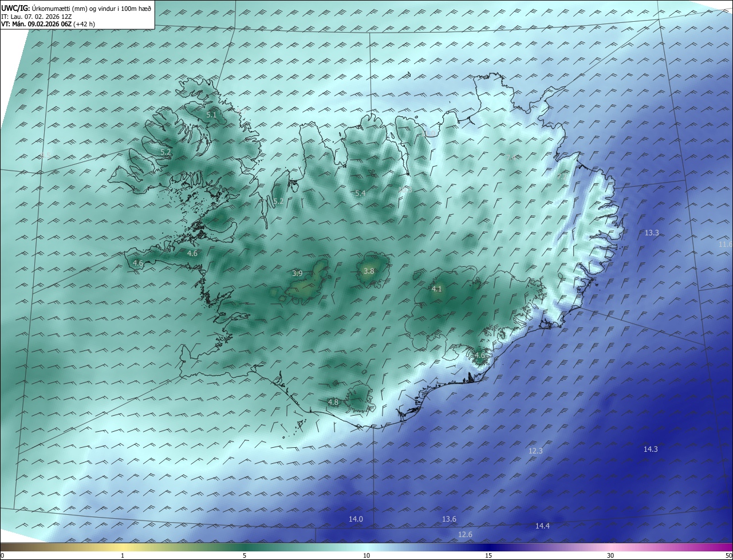Click the 4.1 value on Vatnajökull glacier
733x560 pixels.
coord(436,289)
